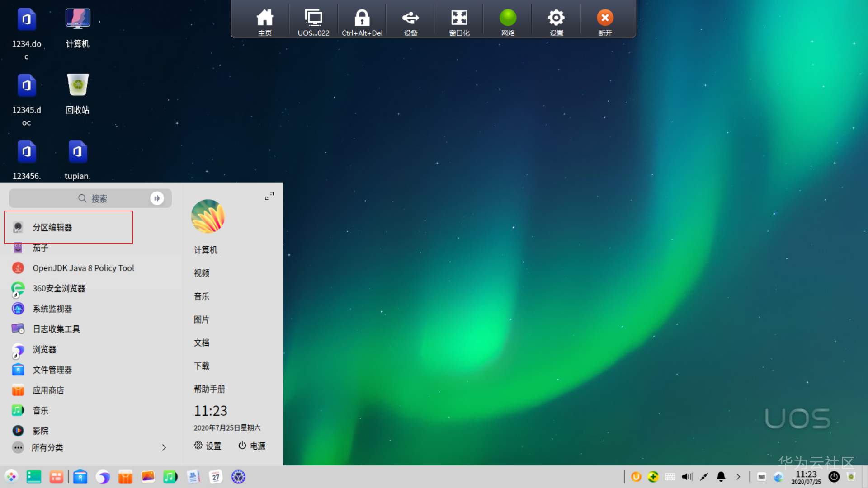Open 系统监视器 in the launcher
Viewport: 868px width, 488px height.
click(x=52, y=309)
